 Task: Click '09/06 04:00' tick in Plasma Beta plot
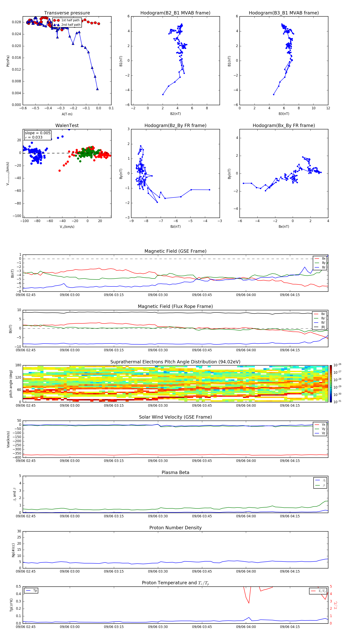pos(246,516)
